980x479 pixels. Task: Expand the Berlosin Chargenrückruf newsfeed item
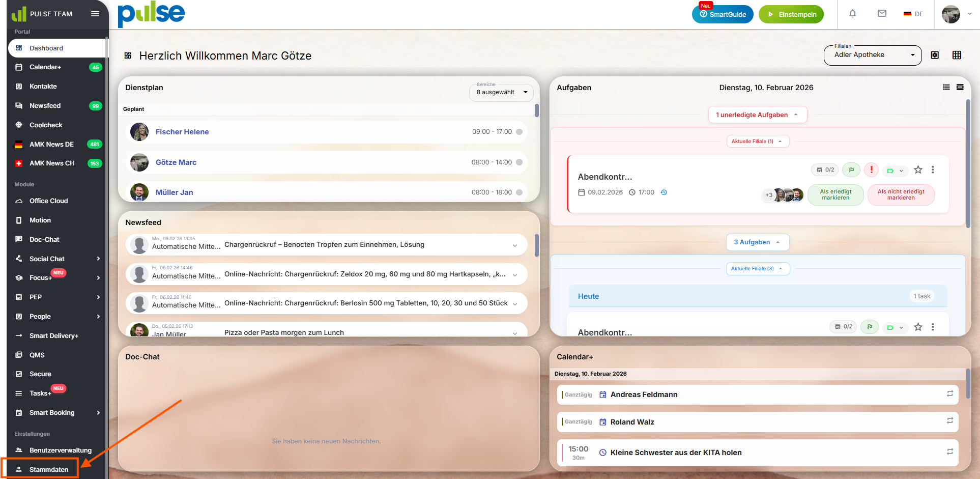[x=515, y=304]
